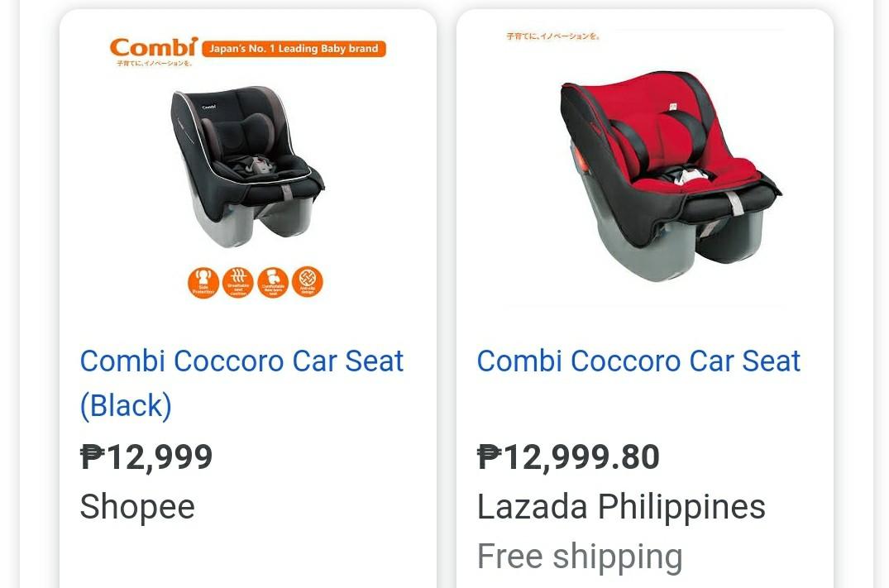The width and height of the screenshot is (889, 588).
Task: Click the ₱12,999 price text
Action: [x=146, y=457]
